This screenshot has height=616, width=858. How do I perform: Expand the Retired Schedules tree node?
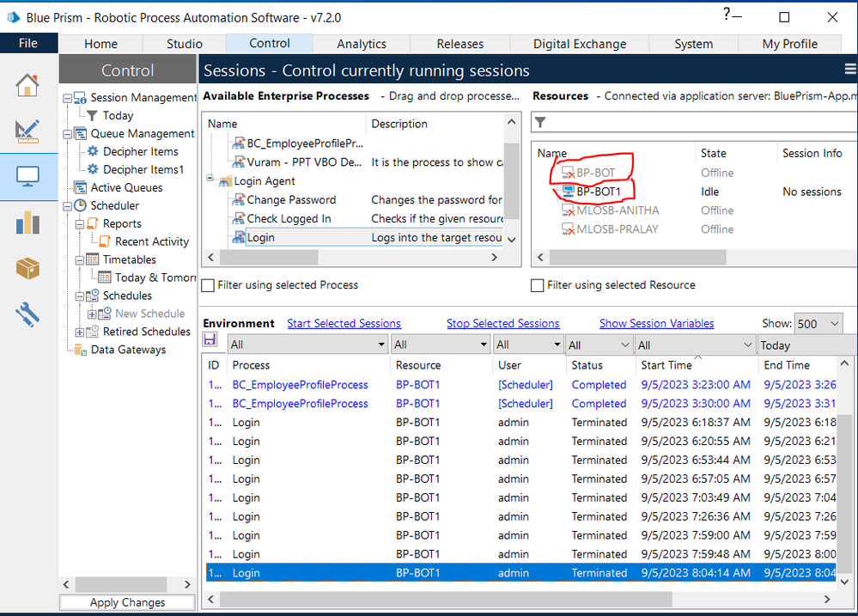click(81, 332)
